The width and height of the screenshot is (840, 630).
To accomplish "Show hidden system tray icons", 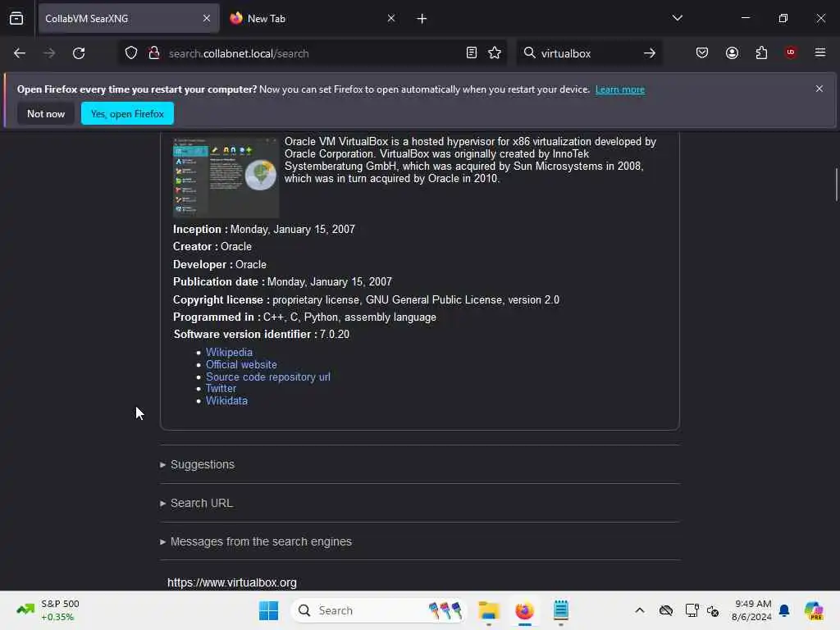I will (x=640, y=610).
